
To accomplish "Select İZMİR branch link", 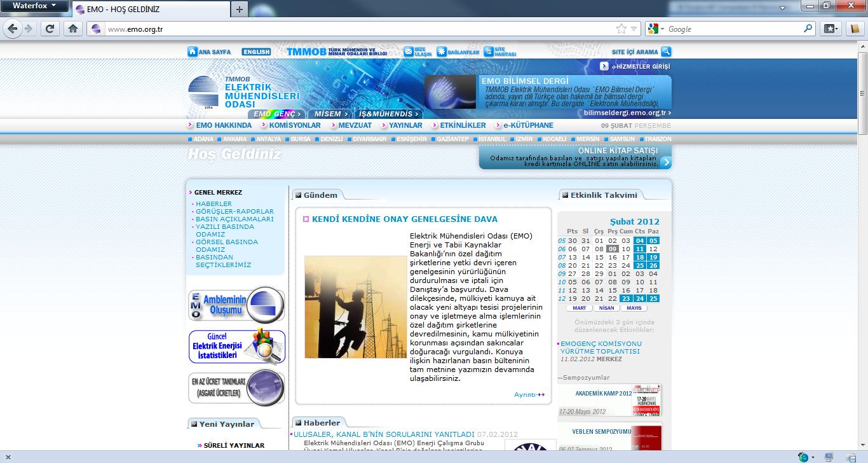I will click(524, 139).
